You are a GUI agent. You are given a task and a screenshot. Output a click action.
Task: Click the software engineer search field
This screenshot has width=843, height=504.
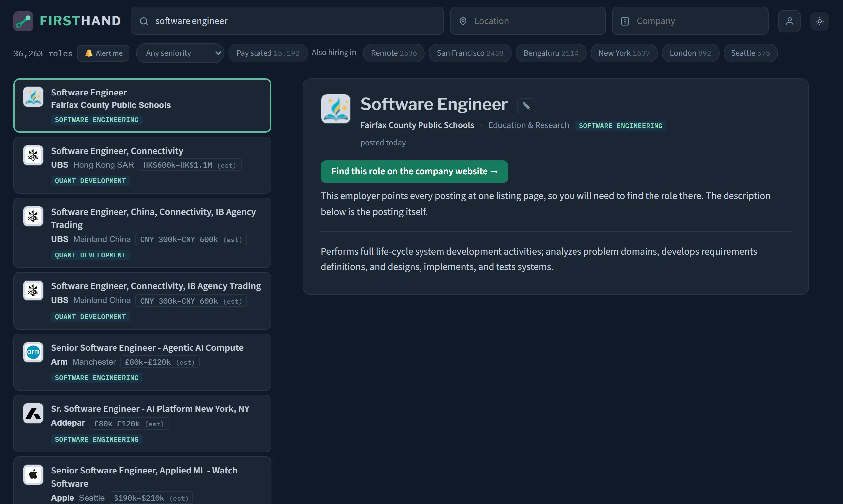pyautogui.click(x=287, y=21)
